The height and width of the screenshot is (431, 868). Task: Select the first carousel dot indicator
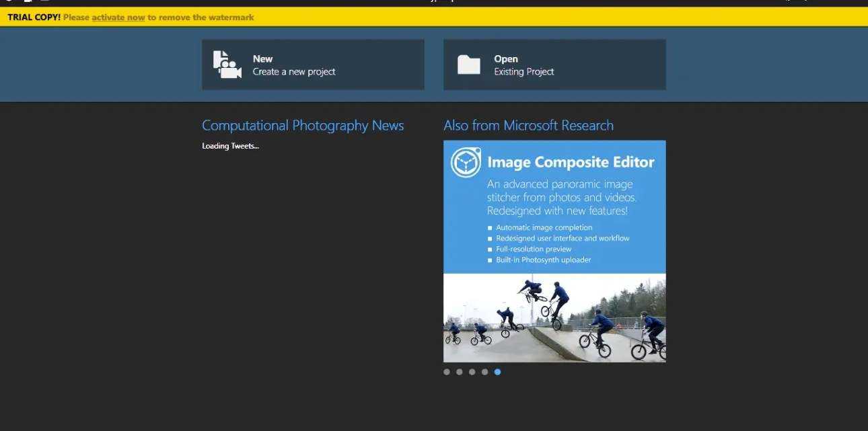447,372
